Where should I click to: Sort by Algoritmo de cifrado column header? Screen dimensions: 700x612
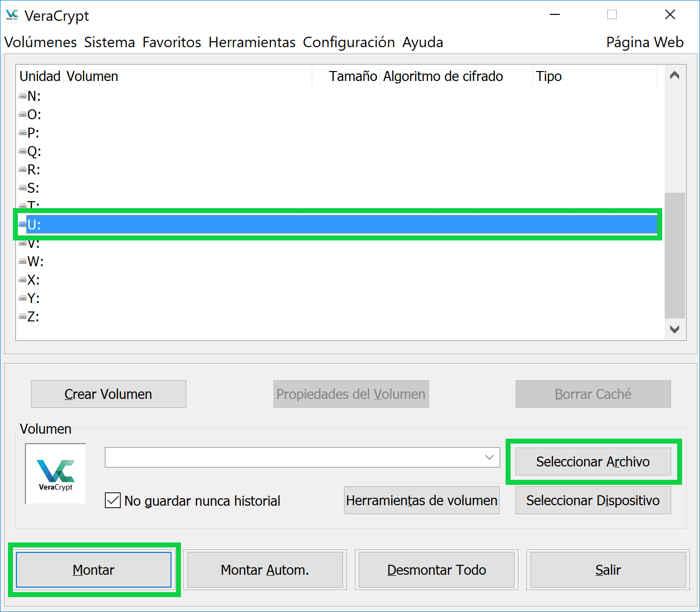(x=456, y=76)
